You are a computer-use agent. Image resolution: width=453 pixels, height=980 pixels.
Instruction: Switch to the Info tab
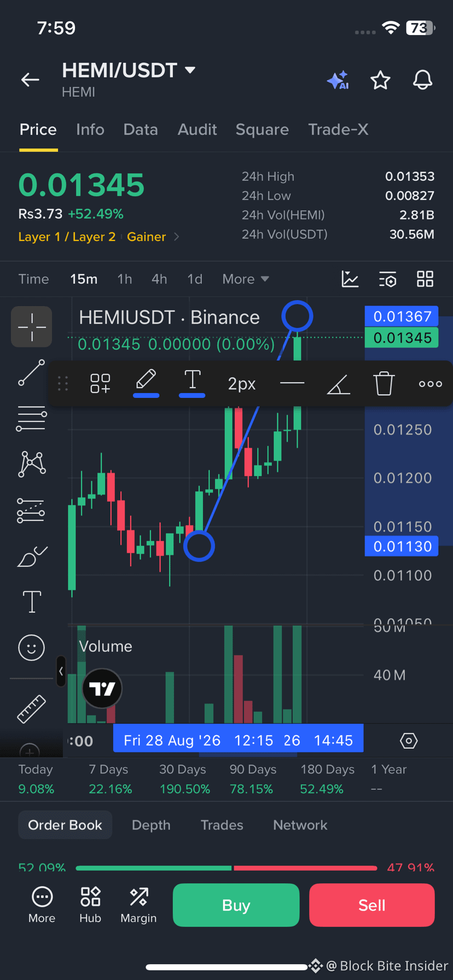click(x=90, y=130)
